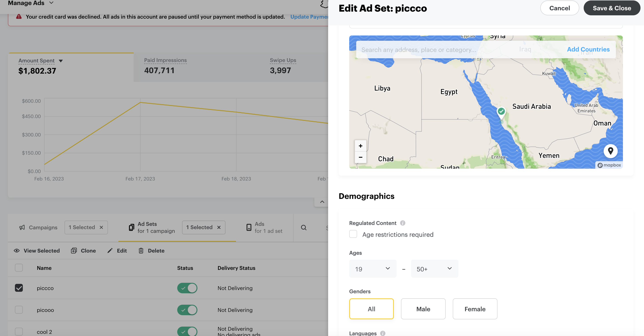Click the Ads phone icon
Screen dimensions: 644x336
click(249, 227)
